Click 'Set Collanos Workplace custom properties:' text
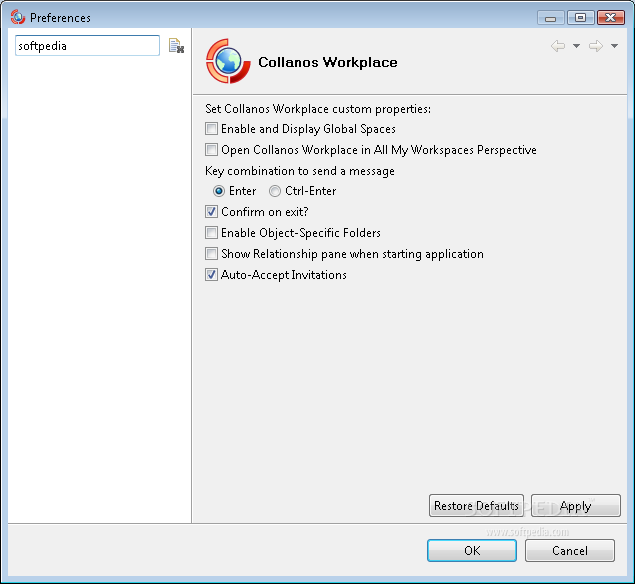Screen dimensions: 635x584 [x=318, y=109]
